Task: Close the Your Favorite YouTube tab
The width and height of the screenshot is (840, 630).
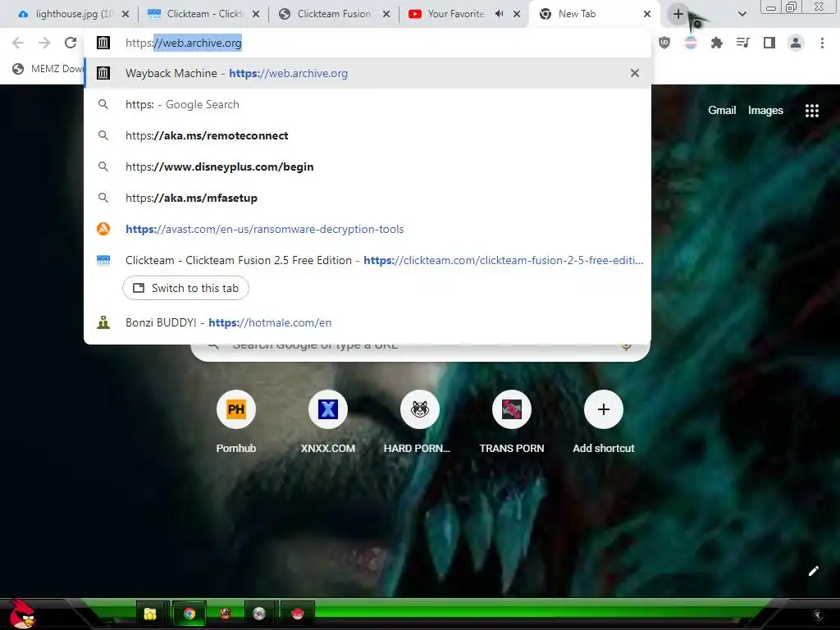Action: pyautogui.click(x=517, y=14)
